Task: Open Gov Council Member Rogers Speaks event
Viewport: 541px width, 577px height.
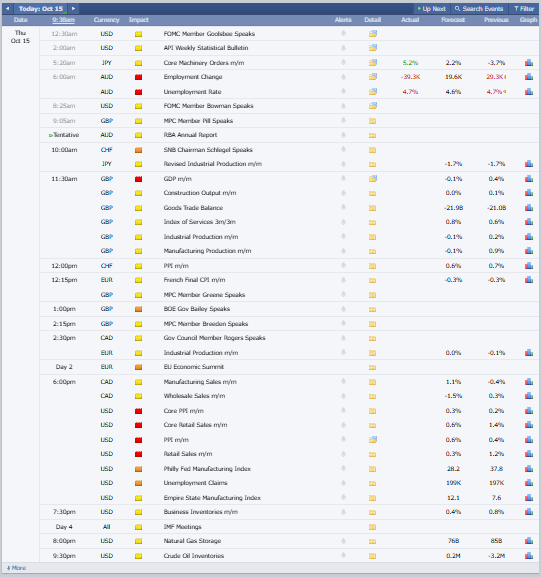Action: point(214,338)
